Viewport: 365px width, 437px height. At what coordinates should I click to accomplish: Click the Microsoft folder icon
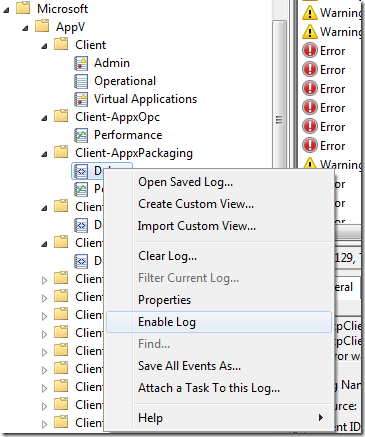click(23, 8)
